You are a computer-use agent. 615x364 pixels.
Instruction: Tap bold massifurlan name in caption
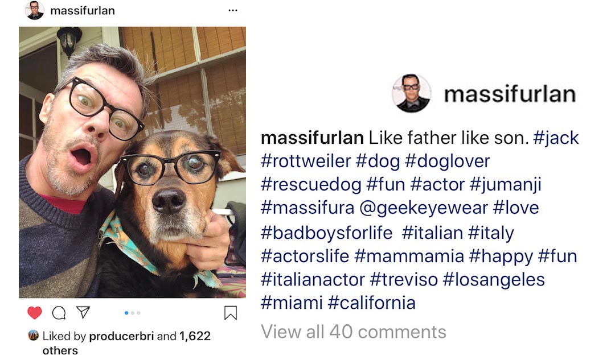(311, 138)
